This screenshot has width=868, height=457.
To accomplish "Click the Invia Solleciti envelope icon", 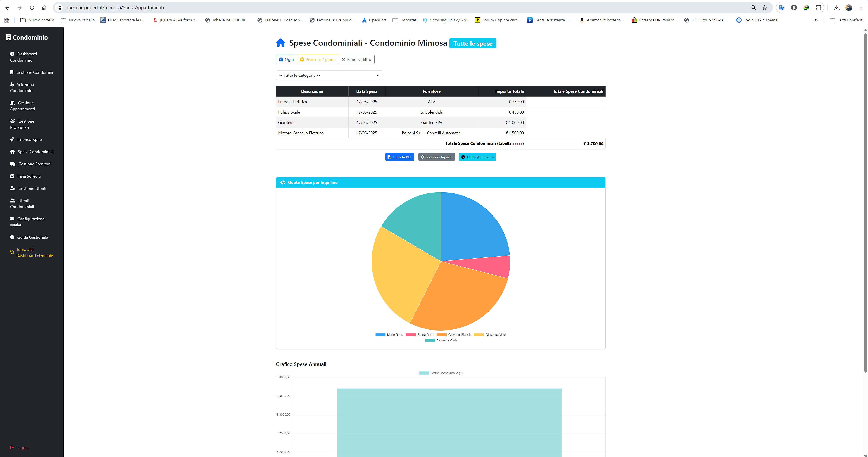I will tap(12, 176).
